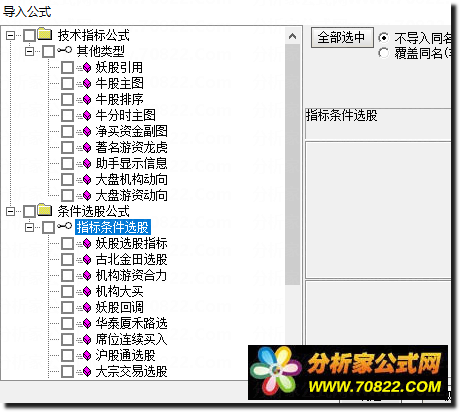Image resolution: width=461 pixels, height=412 pixels.
Task: Select the 覆盖同名 radio option
Action: coord(383,53)
